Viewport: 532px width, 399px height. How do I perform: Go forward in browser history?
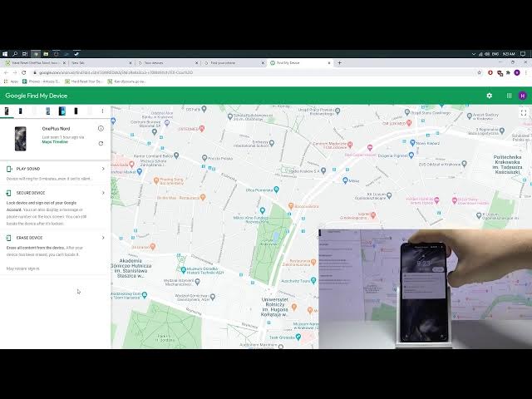(x=15, y=72)
